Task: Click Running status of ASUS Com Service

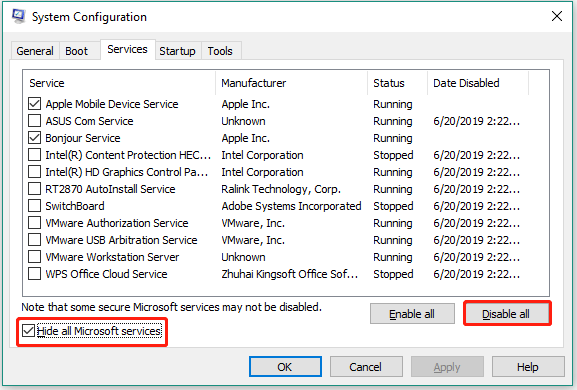Action: click(393, 121)
